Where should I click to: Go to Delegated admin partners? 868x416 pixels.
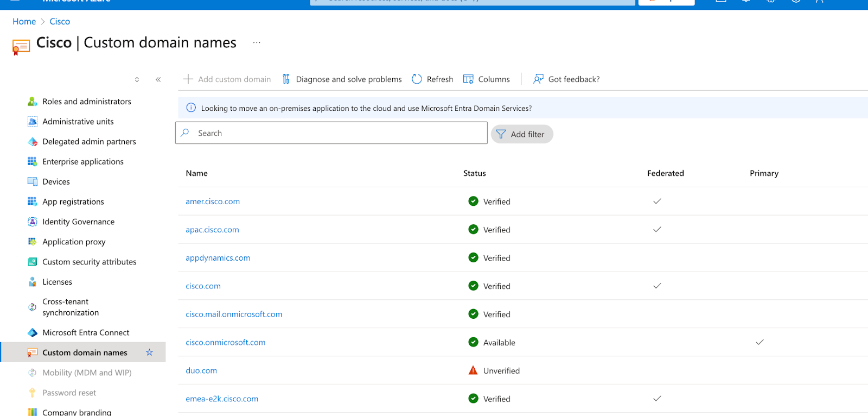pos(89,142)
